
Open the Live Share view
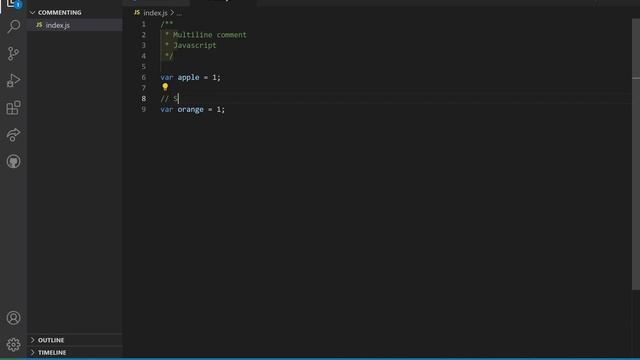pyautogui.click(x=13, y=135)
